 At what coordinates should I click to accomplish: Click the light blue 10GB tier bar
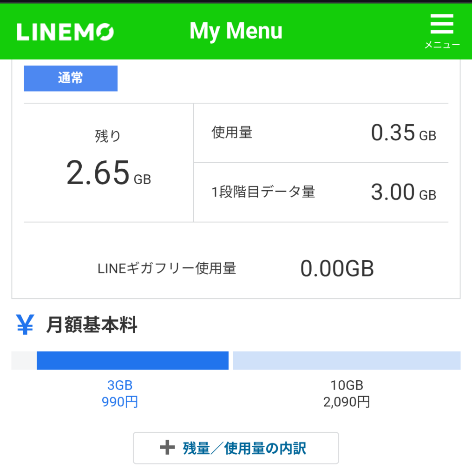click(x=347, y=361)
